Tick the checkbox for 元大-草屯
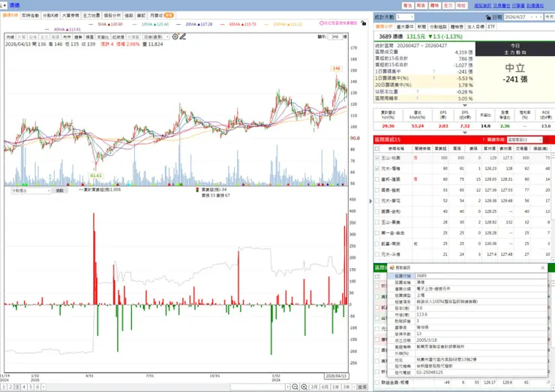Screen dimensions: 555x392 click(x=377, y=201)
